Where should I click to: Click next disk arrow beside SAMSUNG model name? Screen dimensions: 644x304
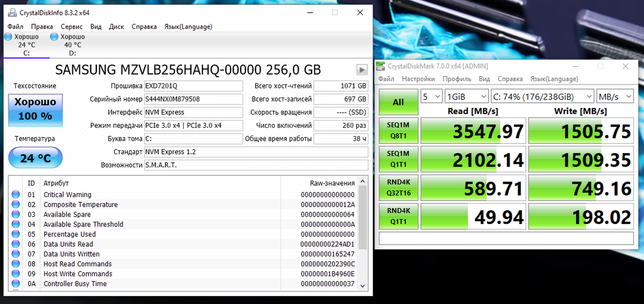362,70
